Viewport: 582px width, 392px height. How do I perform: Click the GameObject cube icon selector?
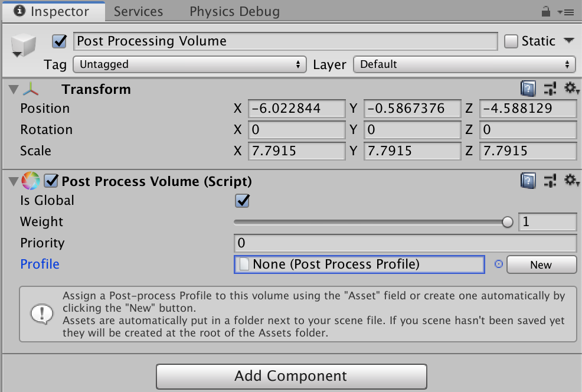tap(24, 45)
